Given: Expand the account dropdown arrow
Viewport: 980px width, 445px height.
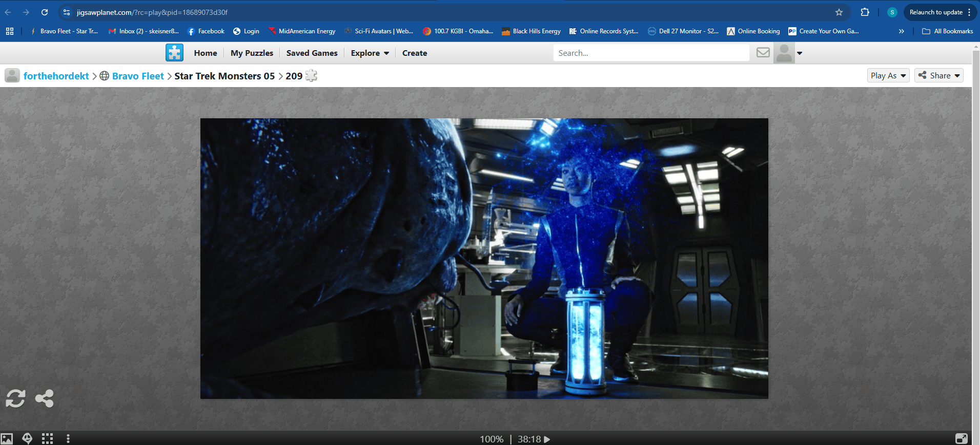Looking at the screenshot, I should click(800, 53).
